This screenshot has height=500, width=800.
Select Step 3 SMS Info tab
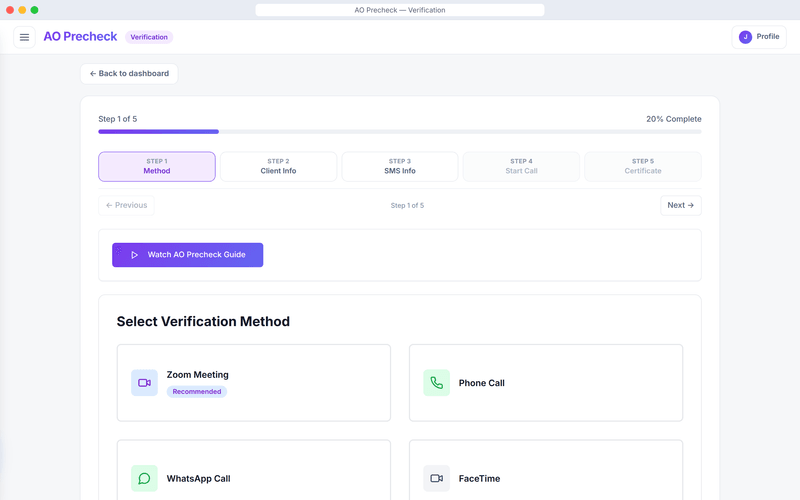(399, 166)
